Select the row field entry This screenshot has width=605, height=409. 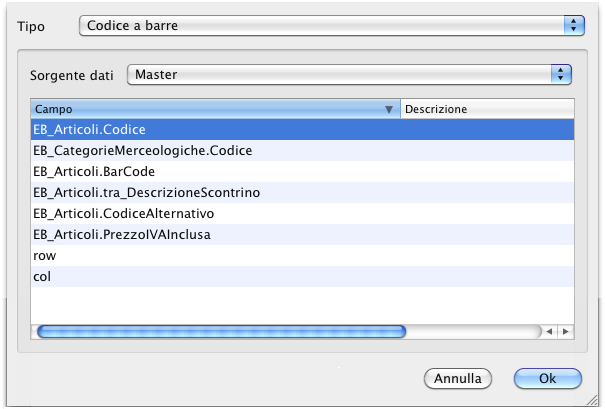point(45,255)
